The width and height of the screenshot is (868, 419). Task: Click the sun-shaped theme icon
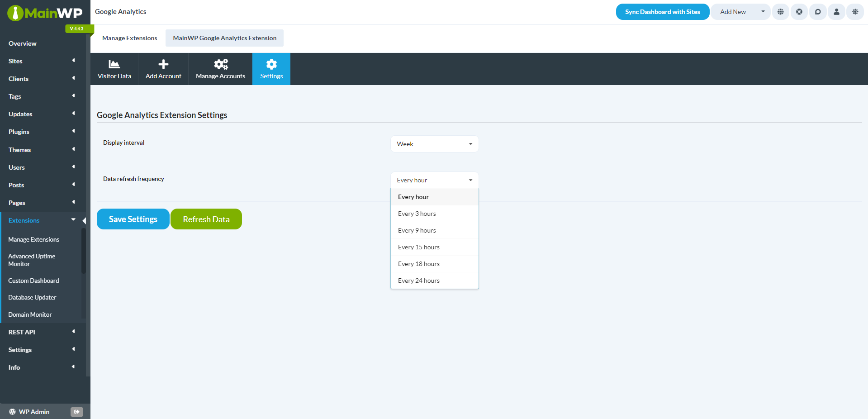click(x=855, y=12)
